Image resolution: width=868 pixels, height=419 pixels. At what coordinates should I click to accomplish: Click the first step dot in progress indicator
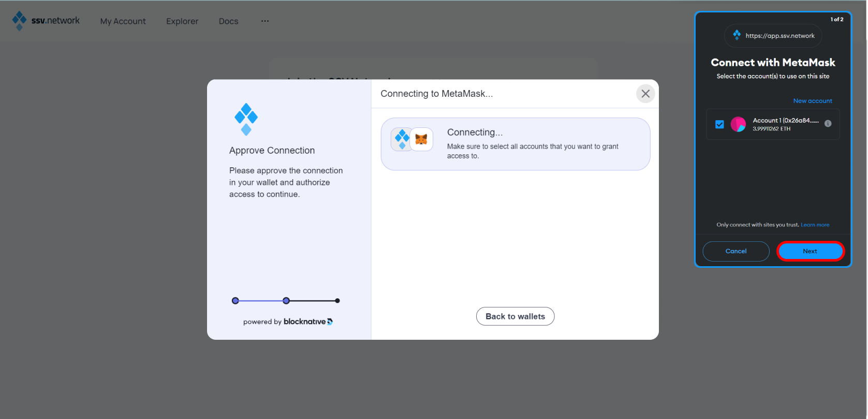click(x=236, y=301)
